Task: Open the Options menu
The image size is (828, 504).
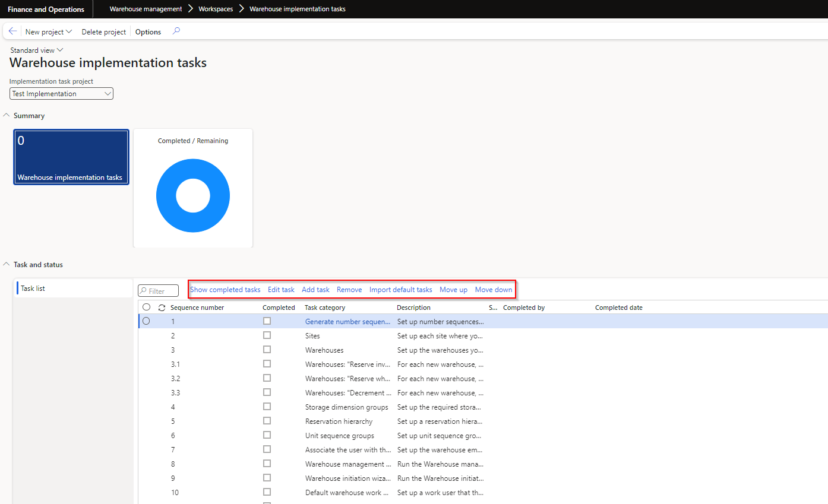Action: point(148,32)
